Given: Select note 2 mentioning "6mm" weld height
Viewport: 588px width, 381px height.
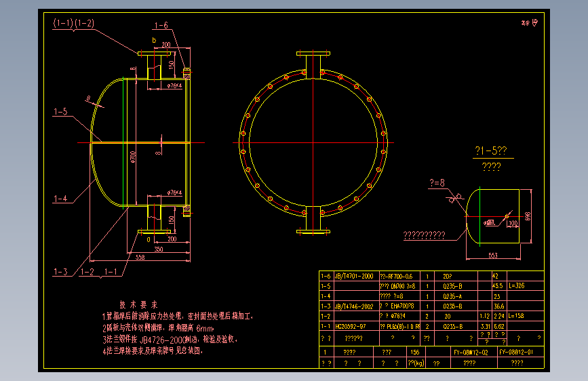Looking at the screenshot, I should (158, 327).
